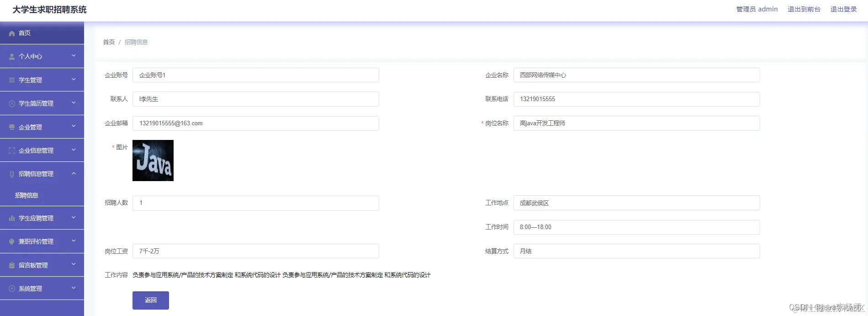This screenshot has width=868, height=316.
Task: Click the home icon beside 首页 in sidebar
Action: coord(12,33)
